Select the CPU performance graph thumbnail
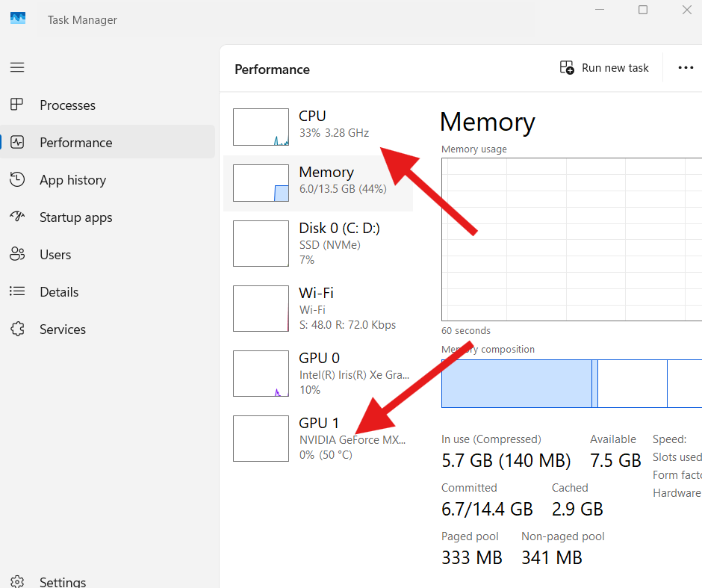The height and width of the screenshot is (588, 702). [x=261, y=127]
